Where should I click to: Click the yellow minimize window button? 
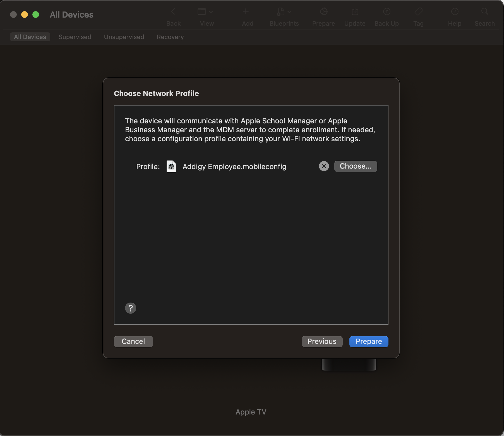[25, 15]
